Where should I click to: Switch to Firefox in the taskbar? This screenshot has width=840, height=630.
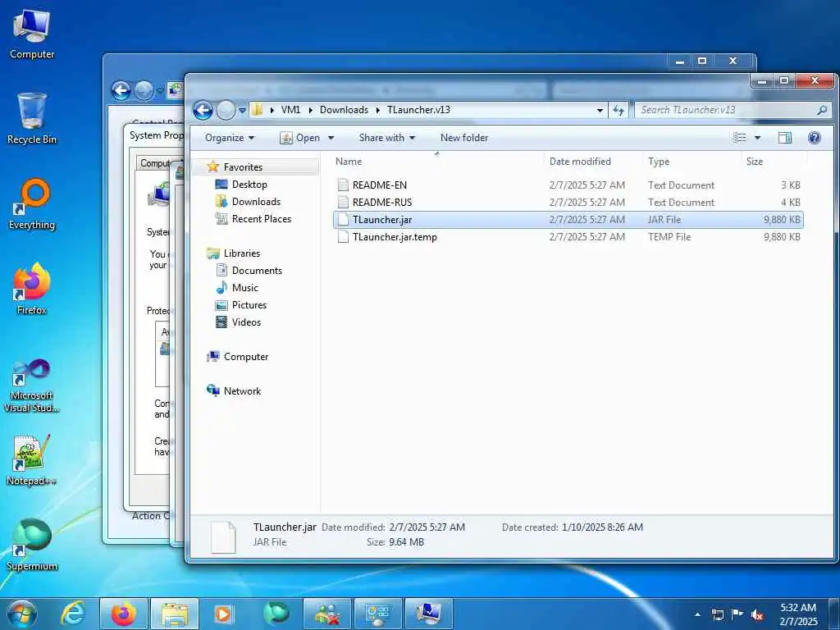123,614
